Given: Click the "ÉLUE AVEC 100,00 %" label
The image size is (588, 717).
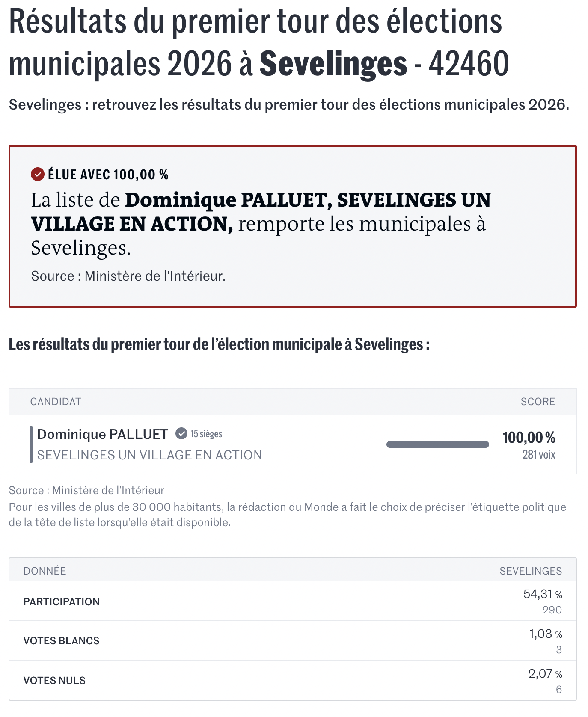Looking at the screenshot, I should tap(108, 175).
